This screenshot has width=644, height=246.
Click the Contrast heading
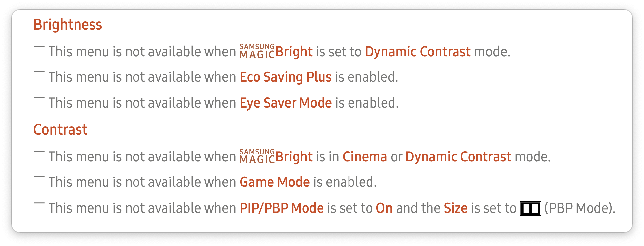(x=60, y=130)
